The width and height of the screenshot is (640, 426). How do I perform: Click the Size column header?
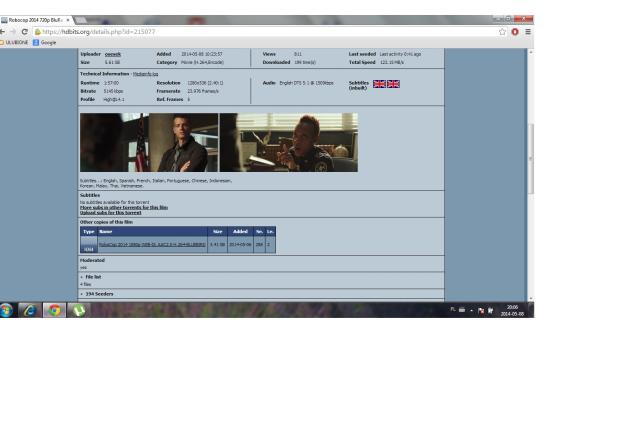tap(218, 231)
